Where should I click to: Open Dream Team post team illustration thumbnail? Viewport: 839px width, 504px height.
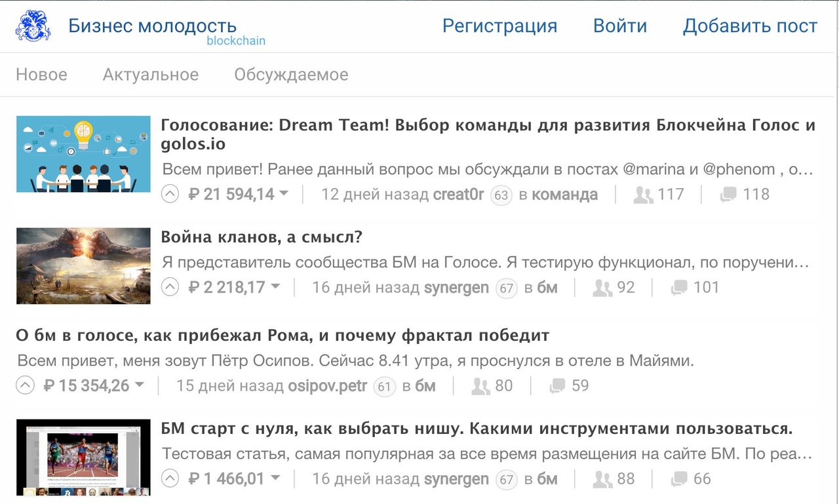pyautogui.click(x=83, y=154)
